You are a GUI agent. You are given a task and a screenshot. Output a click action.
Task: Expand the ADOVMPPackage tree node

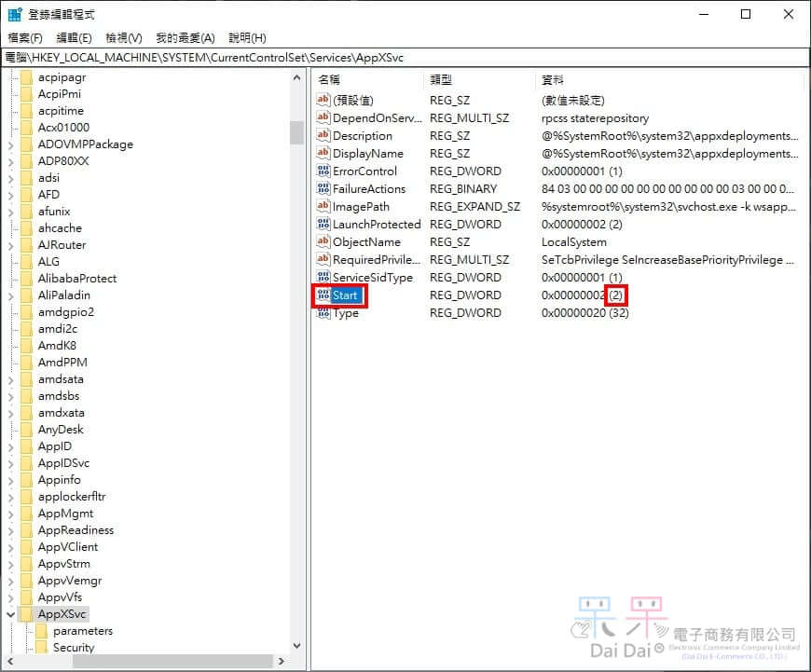[10, 144]
